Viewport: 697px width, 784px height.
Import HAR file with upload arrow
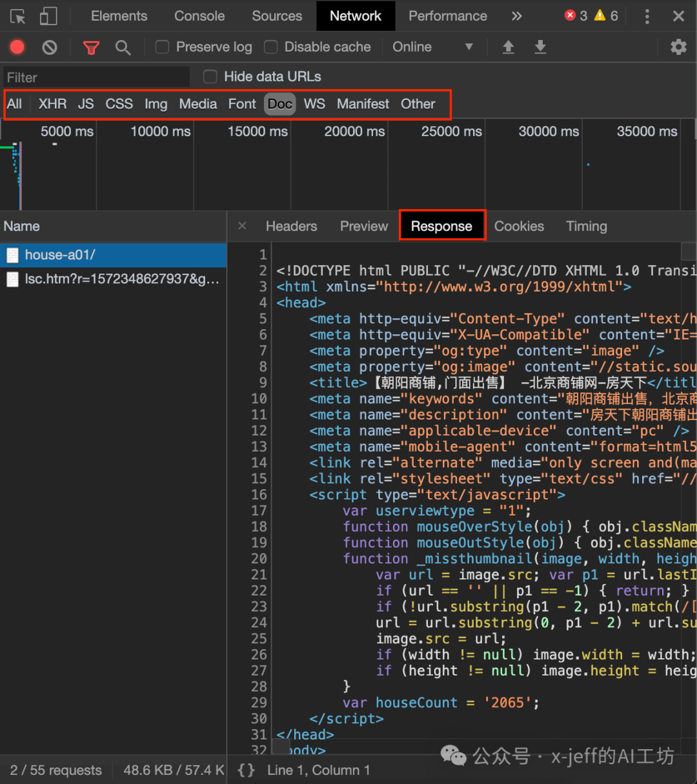509,47
